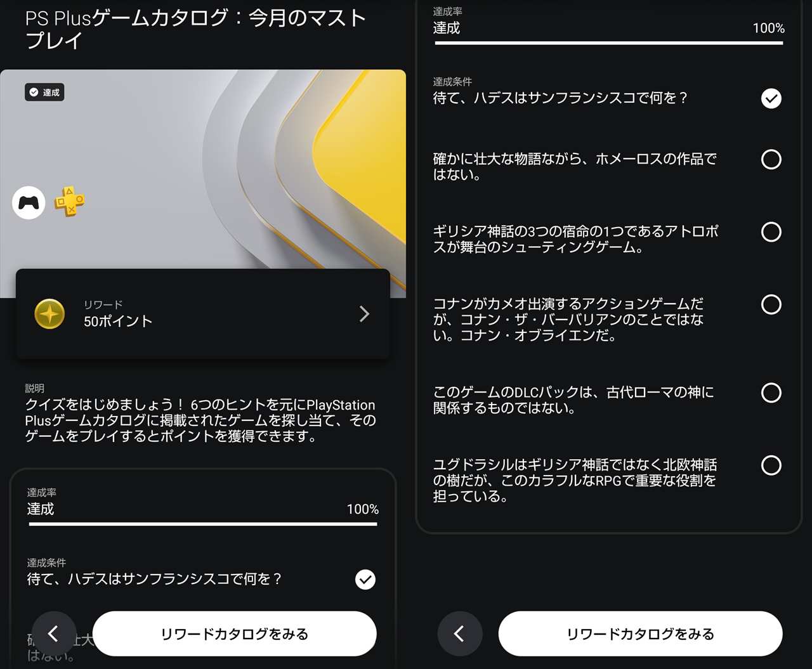Click the hint text コナンがカメオ出演する
This screenshot has height=669, width=812.
pos(568,320)
